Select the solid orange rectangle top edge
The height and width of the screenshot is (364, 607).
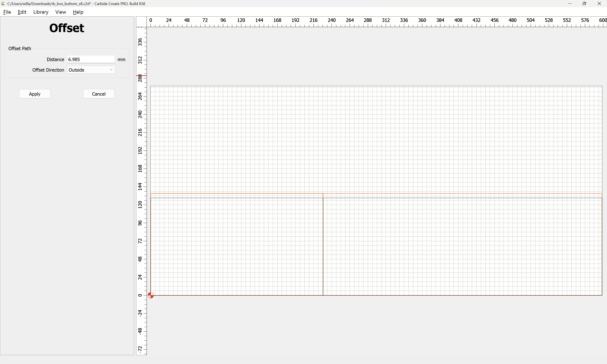pyautogui.click(x=236, y=194)
